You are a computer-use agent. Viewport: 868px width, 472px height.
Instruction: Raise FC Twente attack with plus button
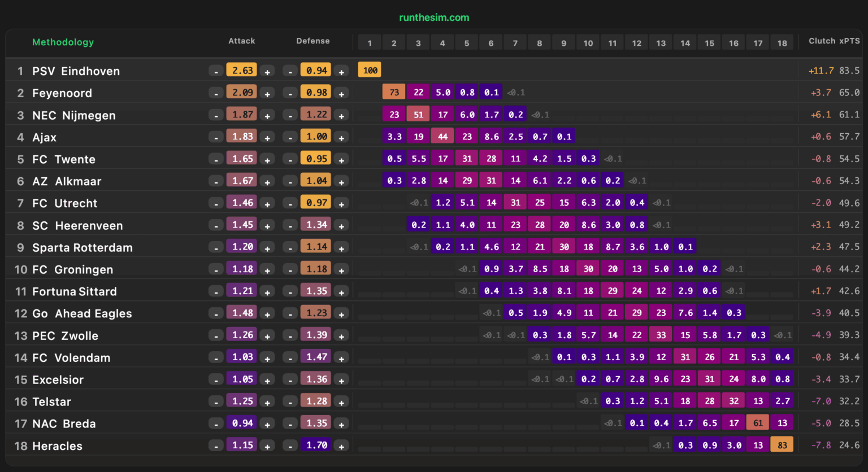click(267, 159)
